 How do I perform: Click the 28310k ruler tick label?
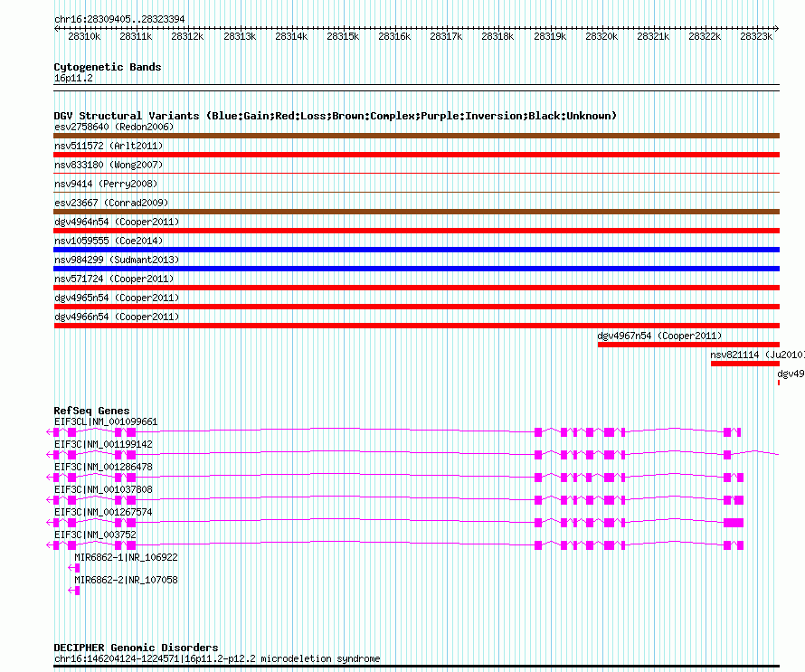pyautogui.click(x=84, y=36)
